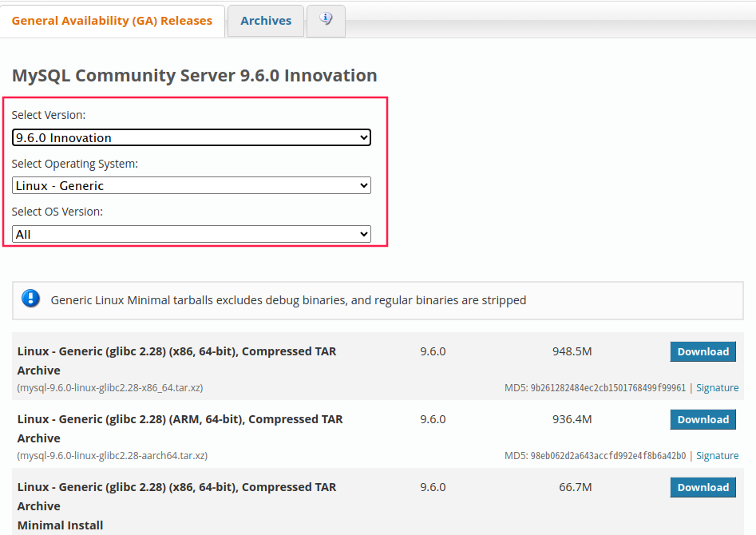Click the ARM, 64-bit Compressed TAR Archive title
This screenshot has width=756, height=535.
click(180, 428)
